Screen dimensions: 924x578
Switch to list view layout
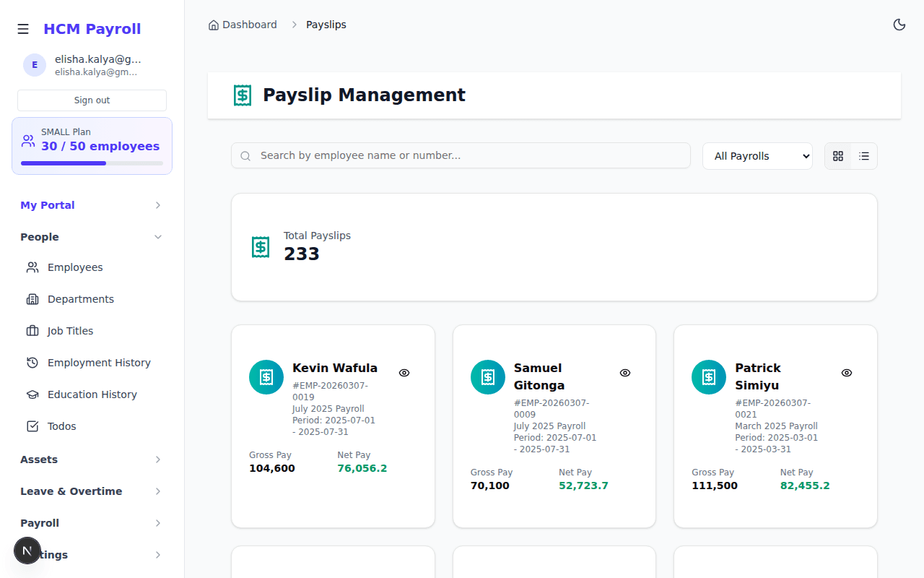coord(863,155)
